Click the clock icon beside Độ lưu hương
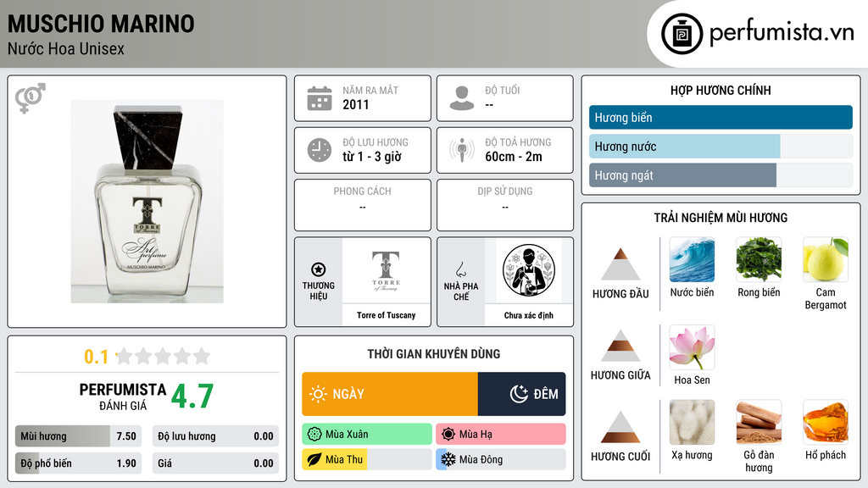Viewport: 868px width, 488px height. [320, 150]
